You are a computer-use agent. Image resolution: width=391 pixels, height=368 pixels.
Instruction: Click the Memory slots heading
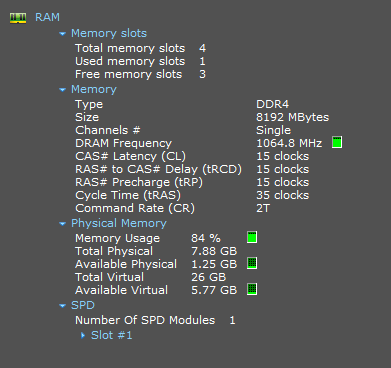109,33
